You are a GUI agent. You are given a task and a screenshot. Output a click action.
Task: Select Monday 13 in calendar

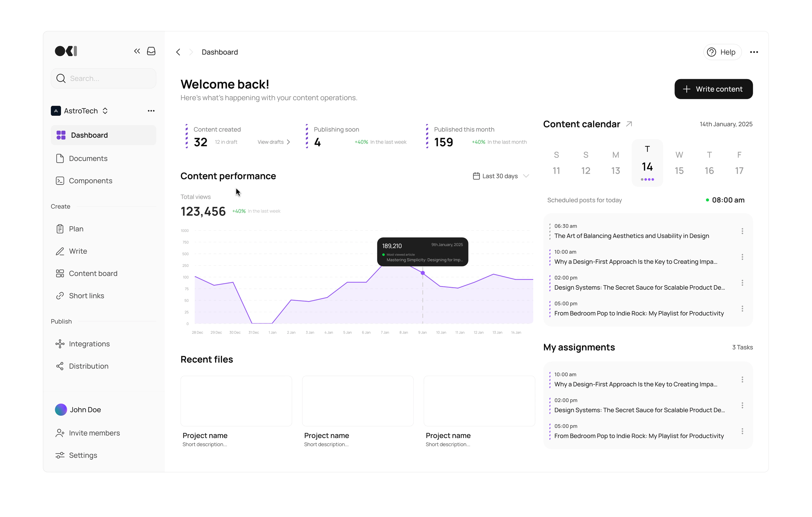click(616, 163)
